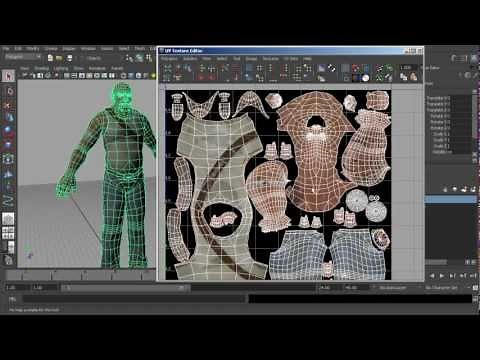Open the viewport Shading menu
The width and height of the screenshot is (480, 360).
(42, 68)
